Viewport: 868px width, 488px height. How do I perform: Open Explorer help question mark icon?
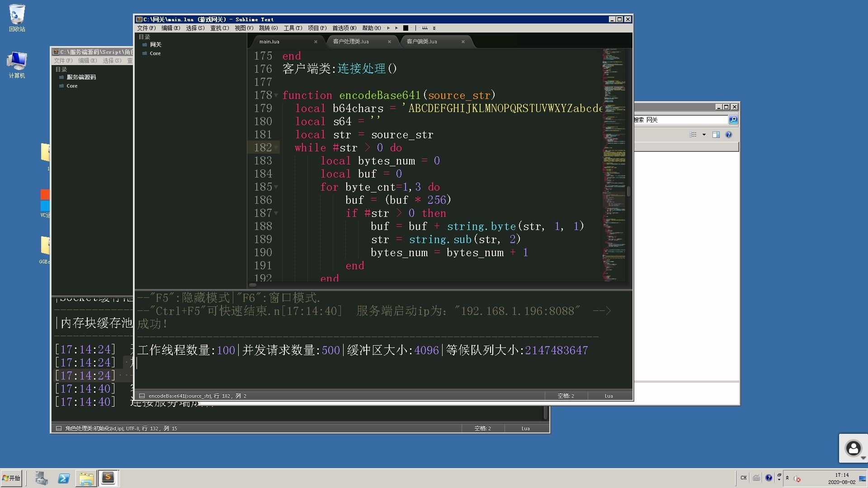[729, 135]
